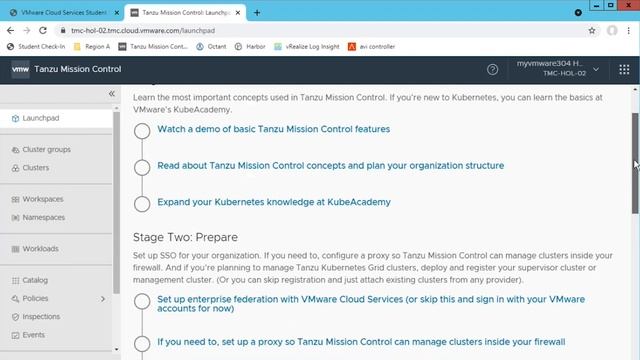Click the sidebar scroll up arrow
This screenshot has width=640, height=360.
tap(116, 108)
